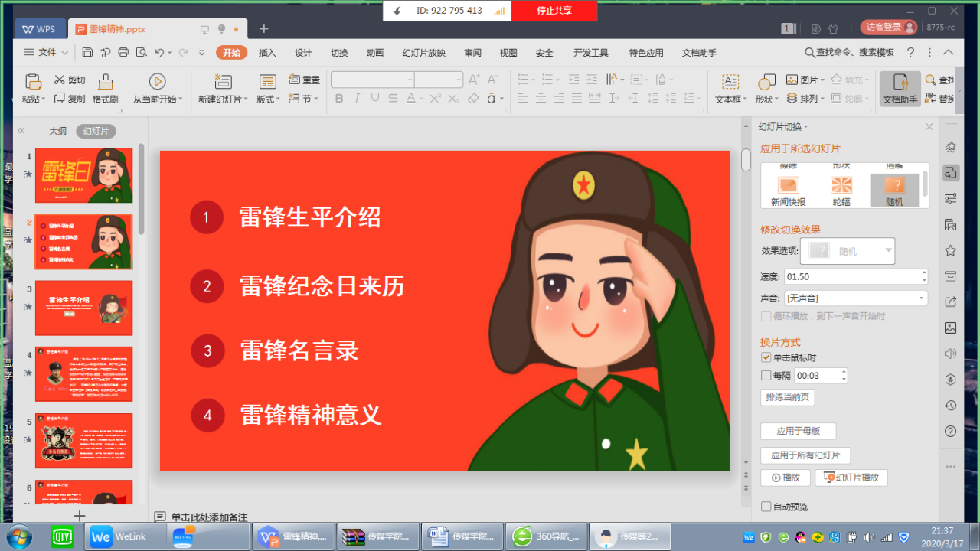
Task: Click the save icon in quick toolbar
Action: [87, 52]
